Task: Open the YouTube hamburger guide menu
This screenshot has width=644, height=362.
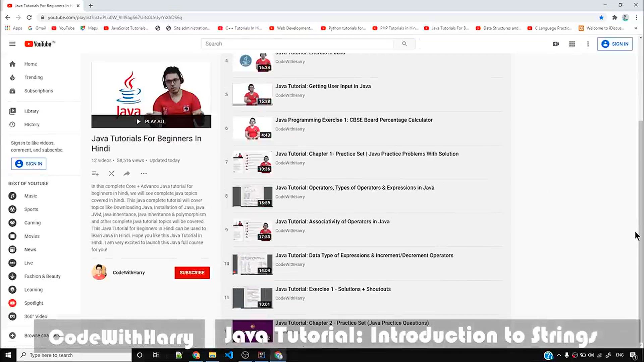Action: [x=12, y=44]
